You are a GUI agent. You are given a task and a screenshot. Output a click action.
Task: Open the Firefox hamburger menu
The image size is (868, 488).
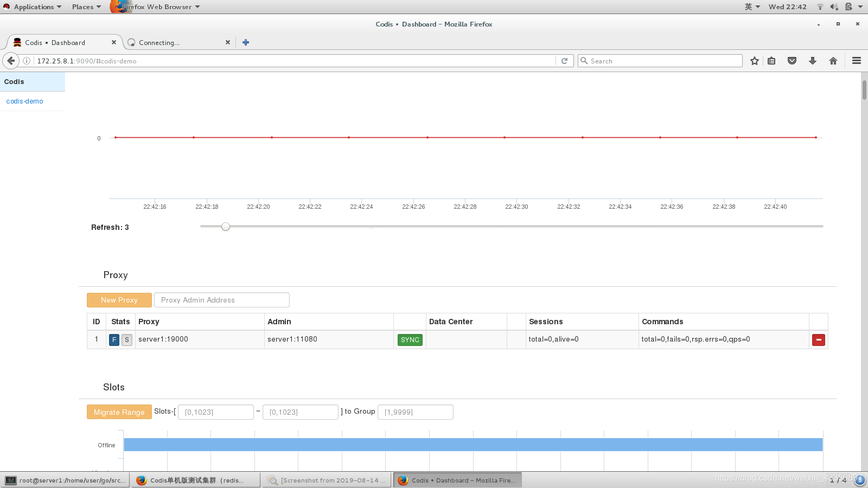[857, 61]
